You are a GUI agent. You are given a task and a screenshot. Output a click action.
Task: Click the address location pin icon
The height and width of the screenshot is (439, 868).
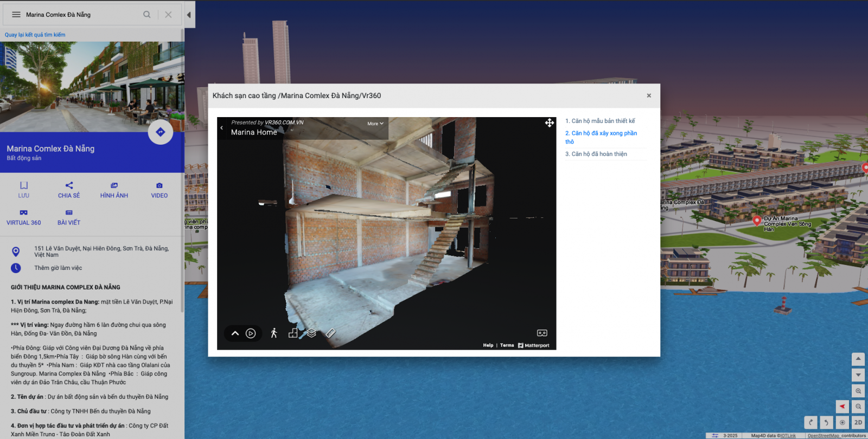(16, 251)
